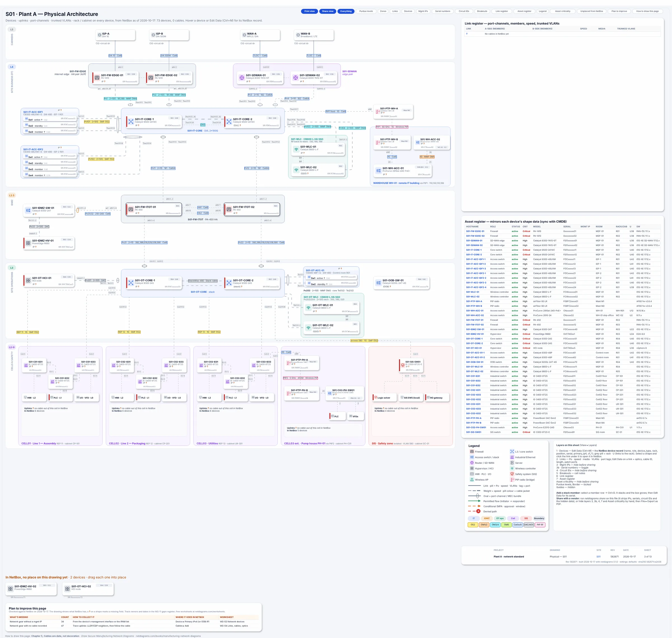The width and height of the screenshot is (672, 638).
Task: Click the Print view button
Action: point(309,11)
